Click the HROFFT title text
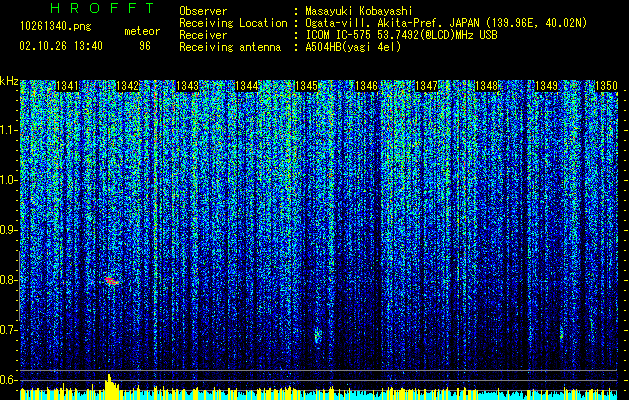Screen dimensions: 629x400 click(x=102, y=8)
